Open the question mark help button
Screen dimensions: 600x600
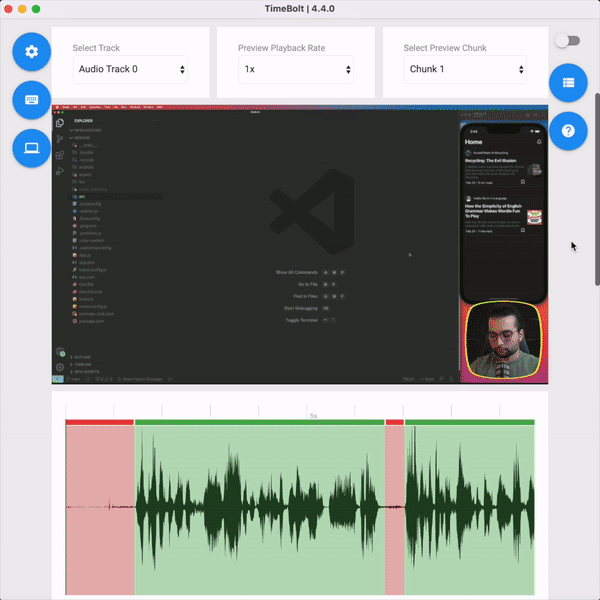[568, 131]
